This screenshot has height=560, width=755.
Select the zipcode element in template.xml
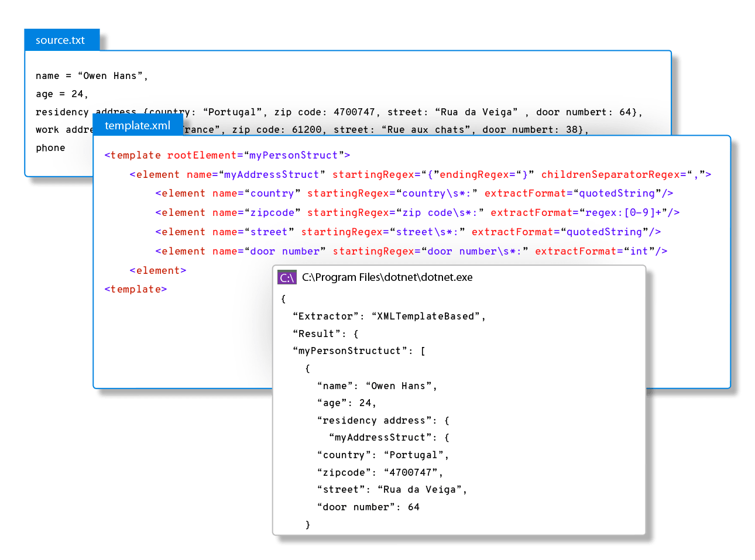pyautogui.click(x=272, y=212)
